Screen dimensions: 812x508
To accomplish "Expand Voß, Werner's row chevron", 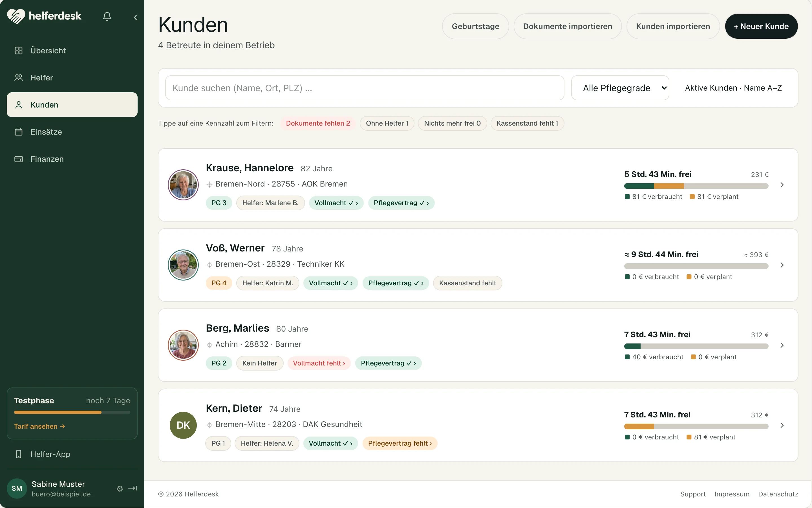I will (x=782, y=265).
